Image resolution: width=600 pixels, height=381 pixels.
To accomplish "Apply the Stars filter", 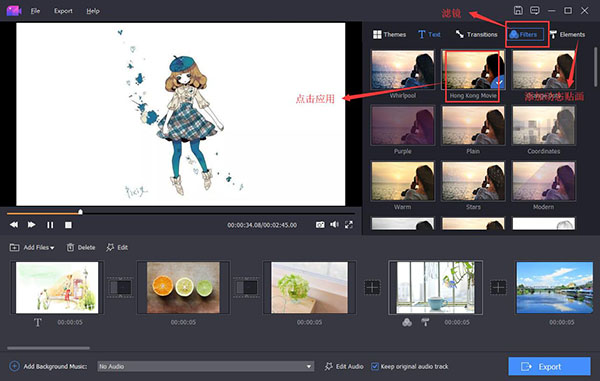I will pos(473,181).
